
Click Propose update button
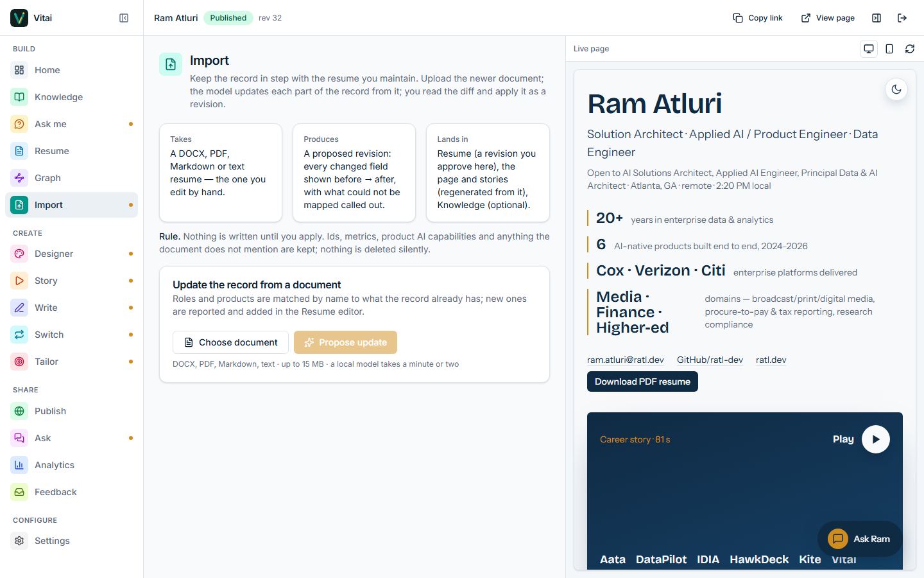345,342
